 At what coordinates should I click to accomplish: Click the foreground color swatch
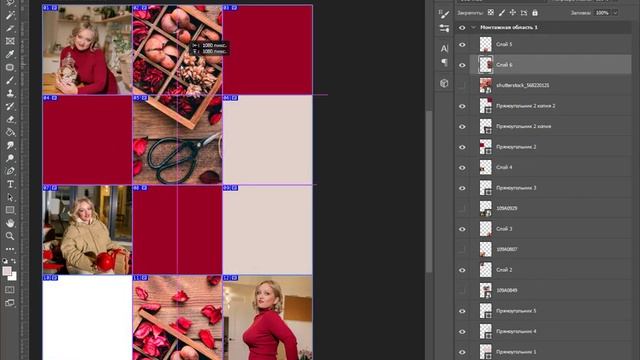tap(7, 271)
